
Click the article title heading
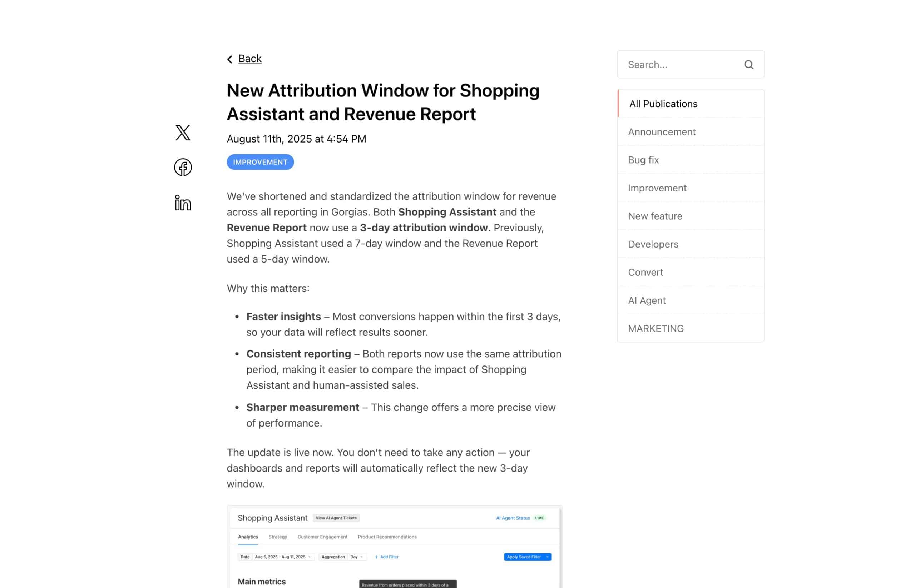click(x=383, y=102)
